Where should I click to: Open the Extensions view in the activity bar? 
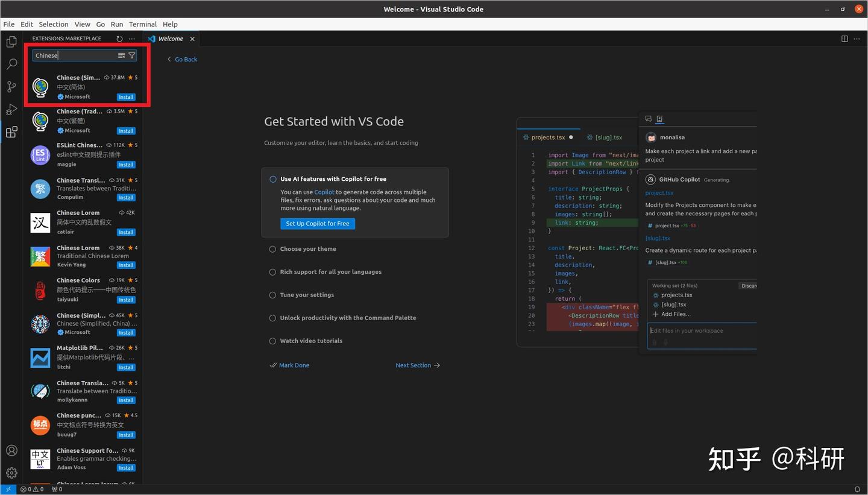11,131
